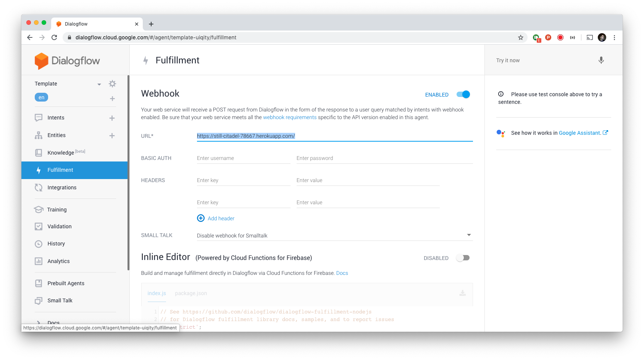Click the Training graduation cap icon
This screenshot has height=360, width=644.
[x=39, y=210]
